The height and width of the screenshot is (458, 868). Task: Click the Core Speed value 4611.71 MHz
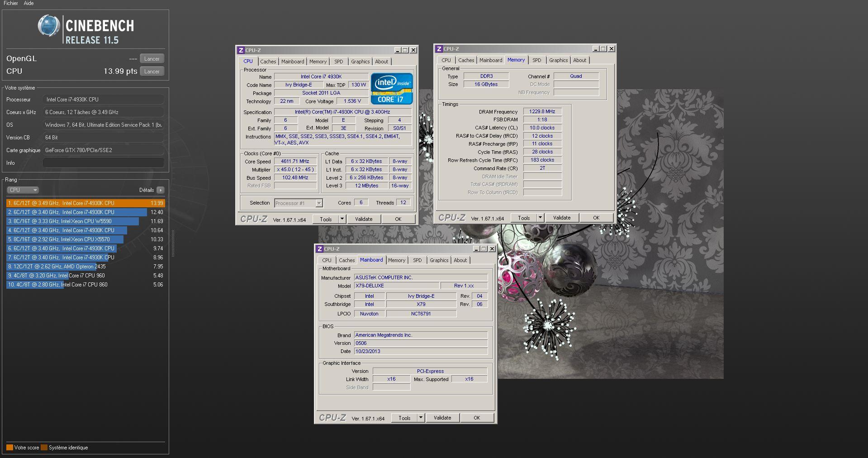[295, 161]
